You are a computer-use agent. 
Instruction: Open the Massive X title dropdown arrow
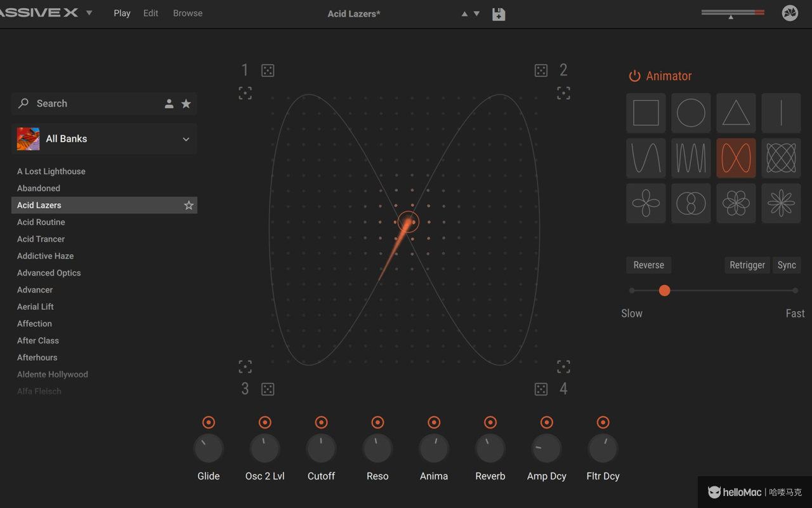point(89,13)
